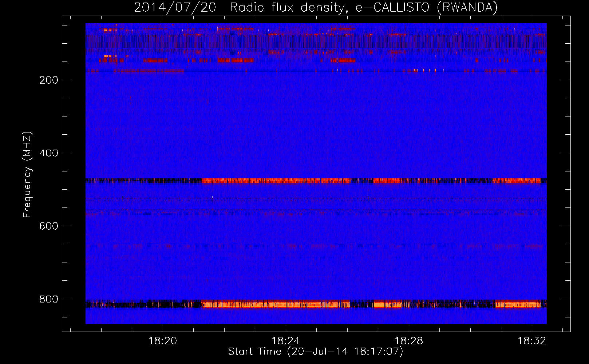The height and width of the screenshot is (364, 589).
Task: Click the plot title mentioning e-CALLISTO (RWANDA)
Action: 316,8
